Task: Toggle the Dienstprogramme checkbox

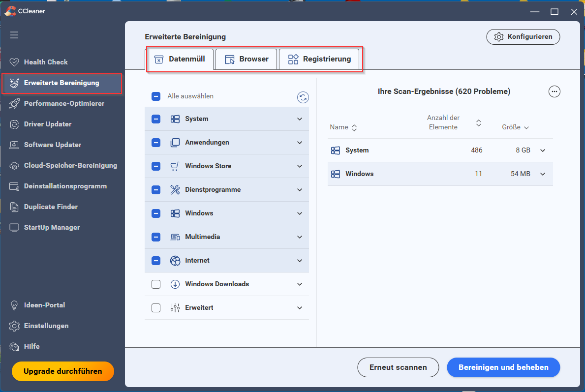Action: pyautogui.click(x=156, y=189)
